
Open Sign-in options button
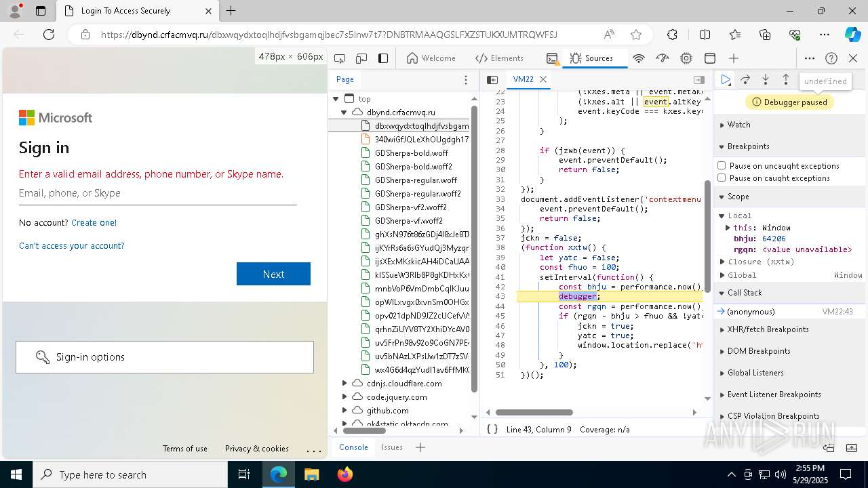[x=165, y=357]
